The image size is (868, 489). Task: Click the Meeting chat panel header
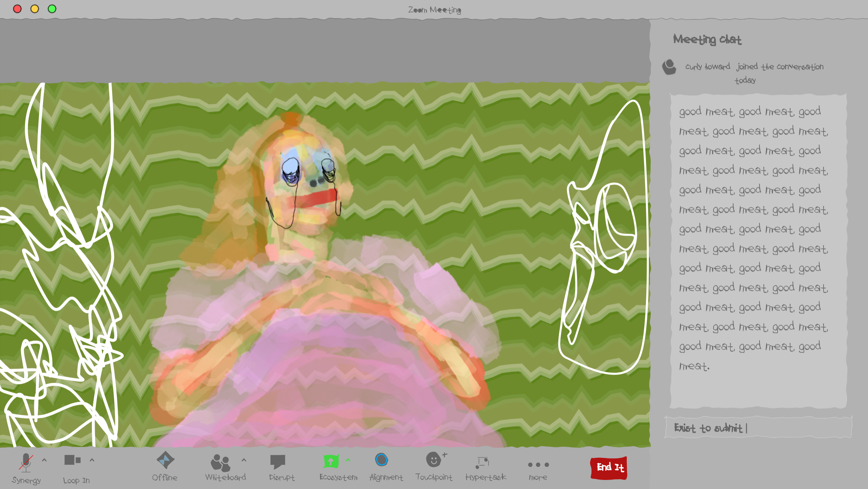(707, 39)
